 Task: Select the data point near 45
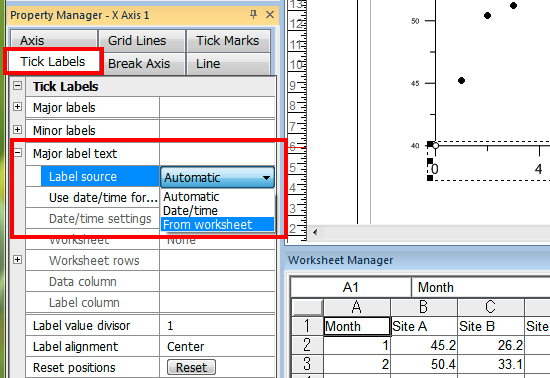point(461,81)
